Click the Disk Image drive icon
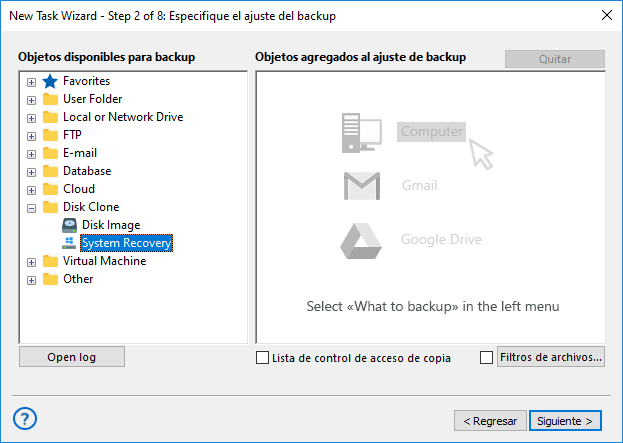The width and height of the screenshot is (623, 443). click(x=69, y=225)
